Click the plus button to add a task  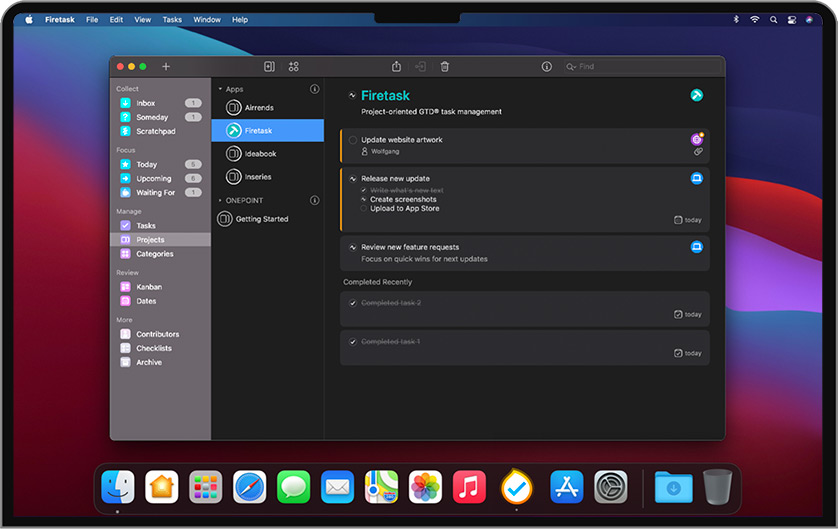click(x=166, y=67)
